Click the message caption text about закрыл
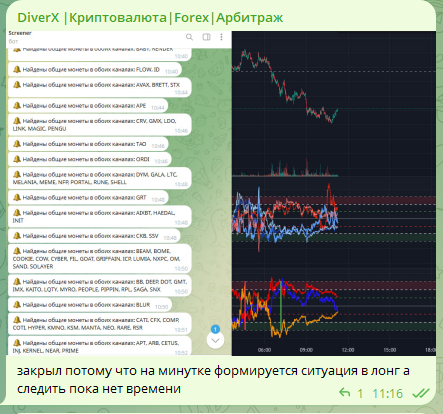Viewport: 443px width, 414px height. [213, 380]
